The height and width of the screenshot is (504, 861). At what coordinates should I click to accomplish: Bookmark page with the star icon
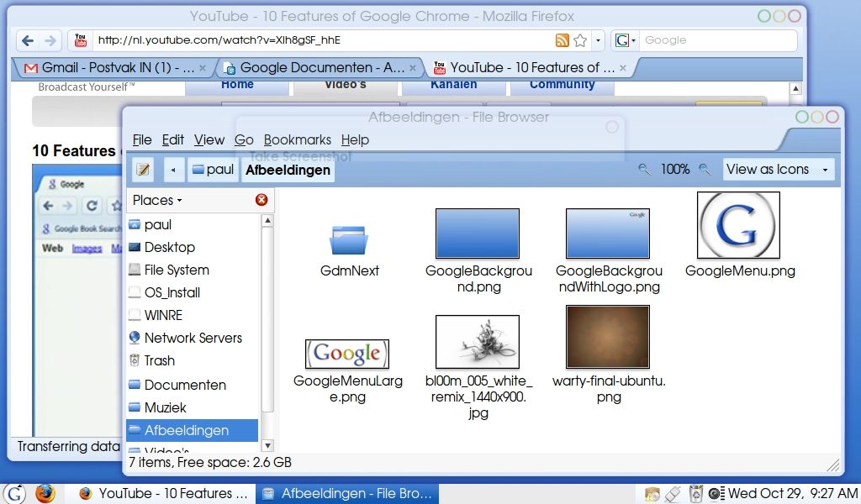(580, 40)
